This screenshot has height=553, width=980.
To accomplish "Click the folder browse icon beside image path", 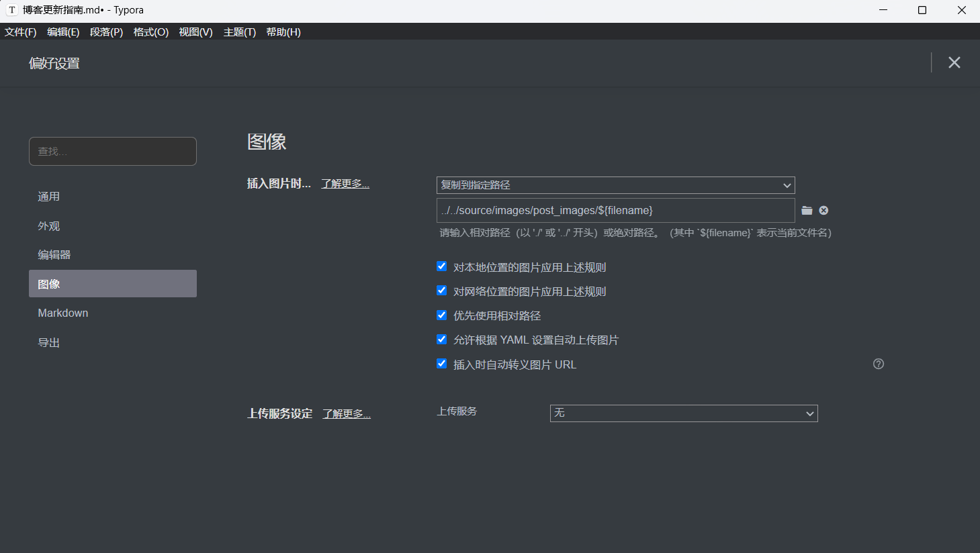I will tap(807, 211).
